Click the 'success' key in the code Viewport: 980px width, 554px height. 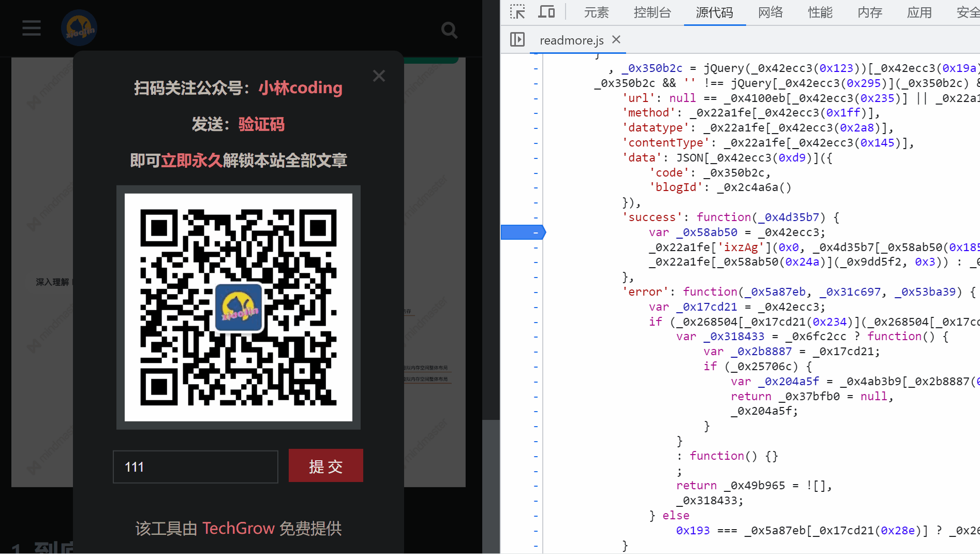click(652, 217)
